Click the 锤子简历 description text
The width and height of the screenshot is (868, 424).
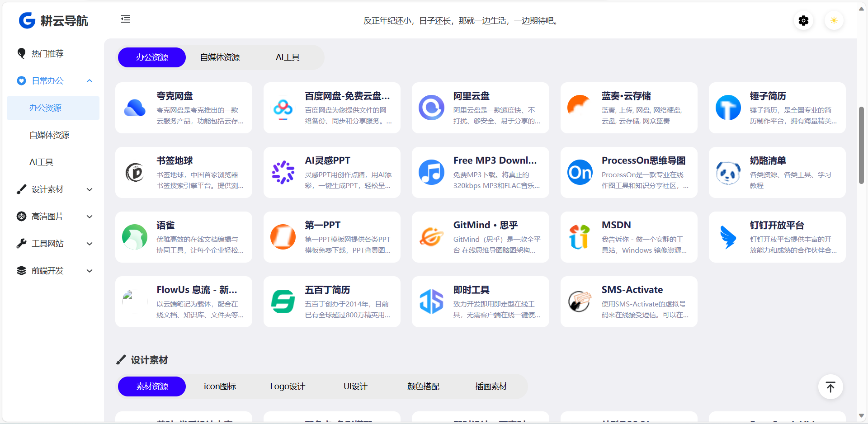(x=793, y=115)
